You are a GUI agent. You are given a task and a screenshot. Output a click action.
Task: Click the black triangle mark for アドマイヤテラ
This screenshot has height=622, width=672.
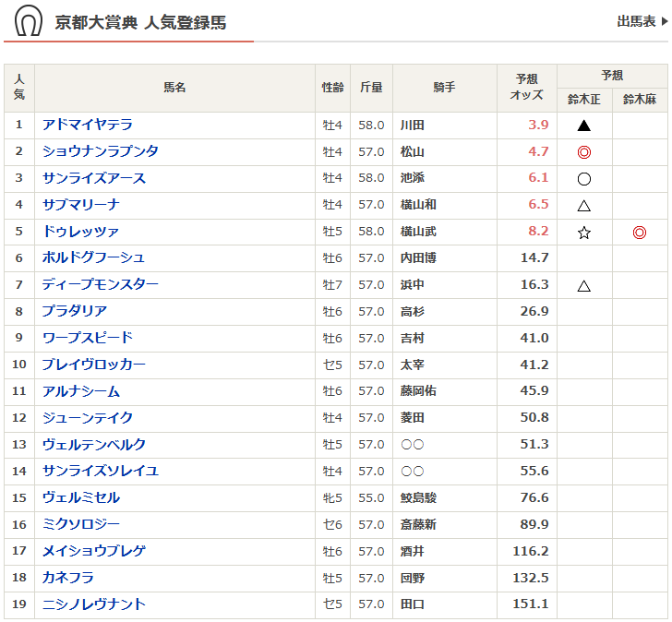[x=583, y=126]
